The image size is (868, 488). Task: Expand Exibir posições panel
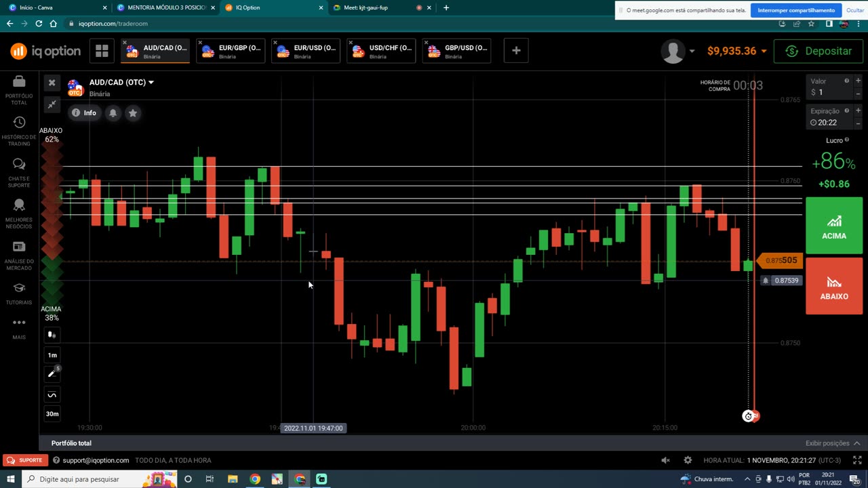click(x=833, y=443)
